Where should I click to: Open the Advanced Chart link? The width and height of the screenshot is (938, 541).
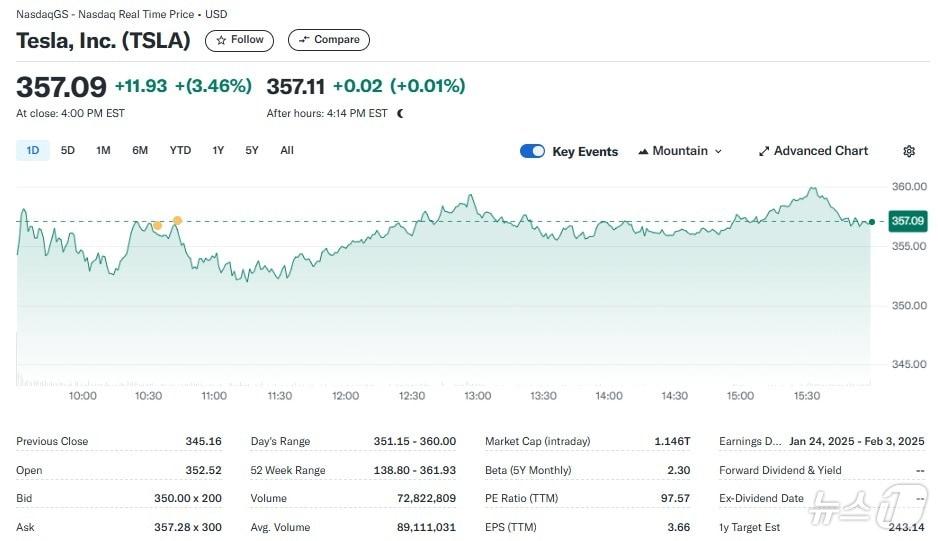[x=814, y=151]
